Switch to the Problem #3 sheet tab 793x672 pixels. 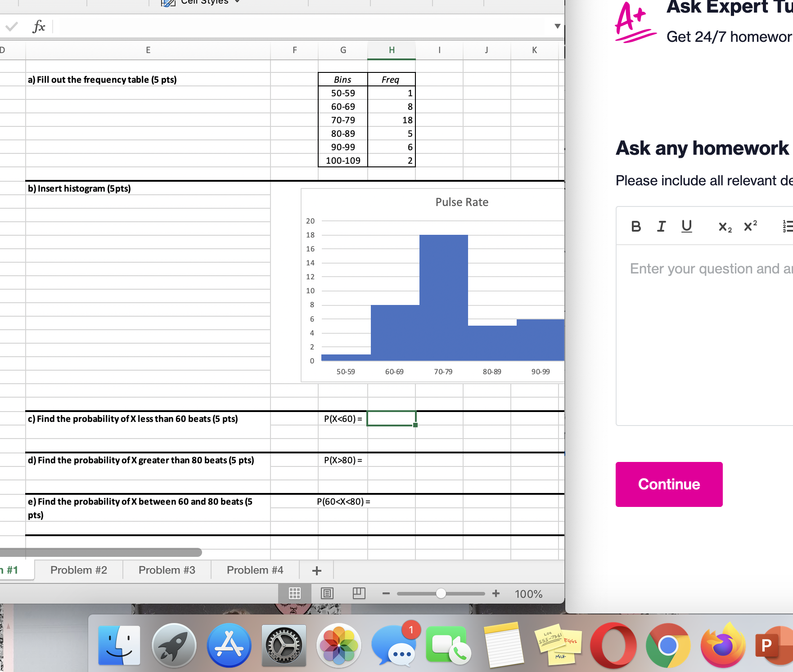[167, 570]
